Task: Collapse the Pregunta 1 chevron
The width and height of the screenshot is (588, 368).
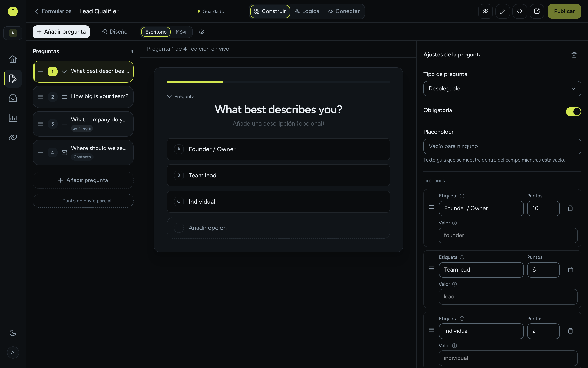Action: tap(169, 96)
